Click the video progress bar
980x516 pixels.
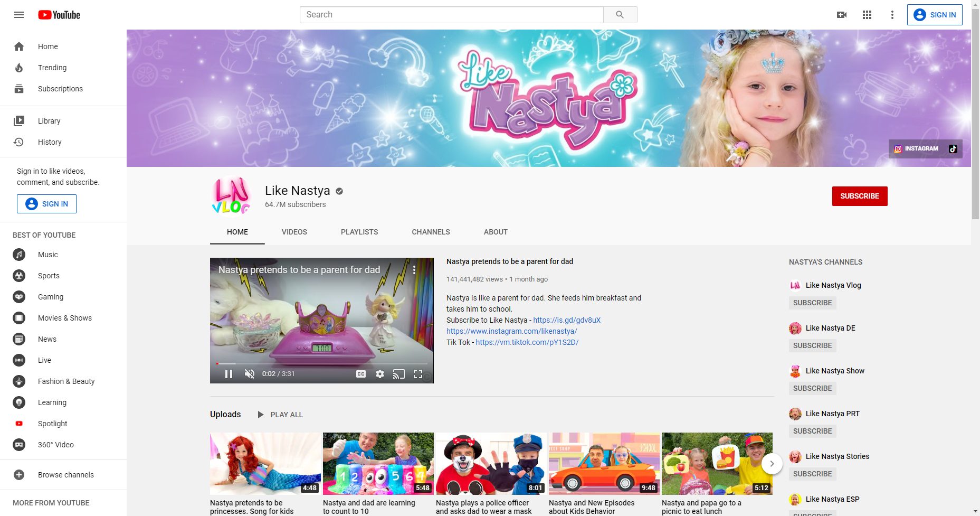point(321,363)
